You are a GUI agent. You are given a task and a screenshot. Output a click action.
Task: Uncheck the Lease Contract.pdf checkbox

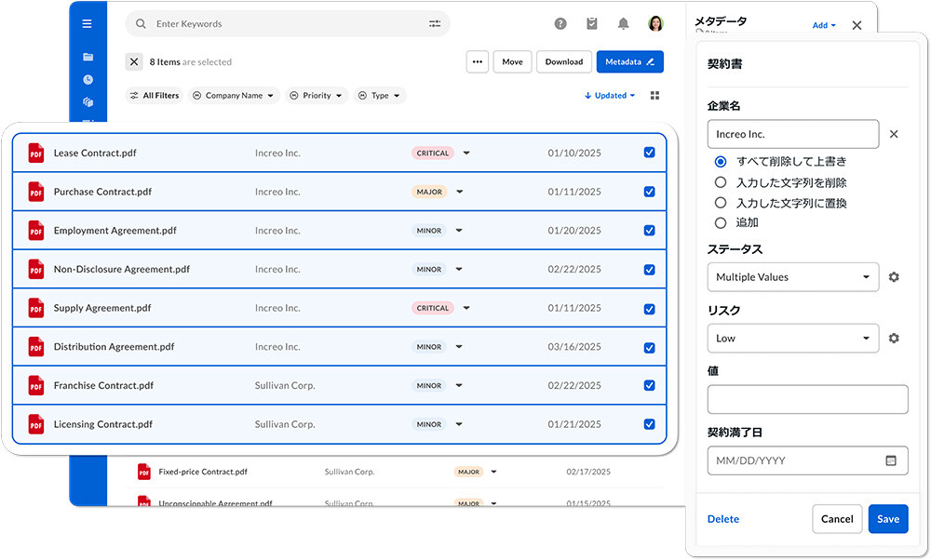(x=649, y=153)
